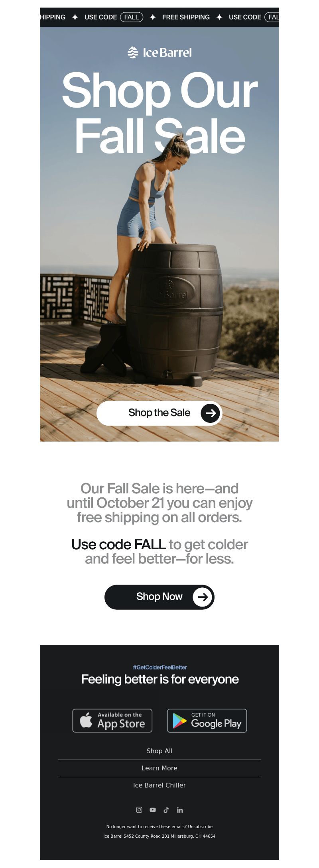Click the arrow icon on Shop Now
Screen dimensions: 319x868
pyautogui.click(x=203, y=597)
